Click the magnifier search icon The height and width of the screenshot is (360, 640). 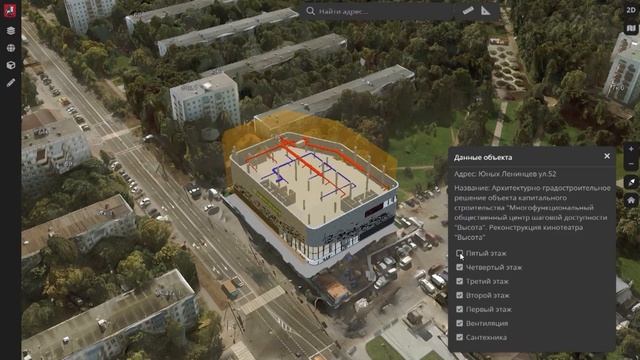311,11
